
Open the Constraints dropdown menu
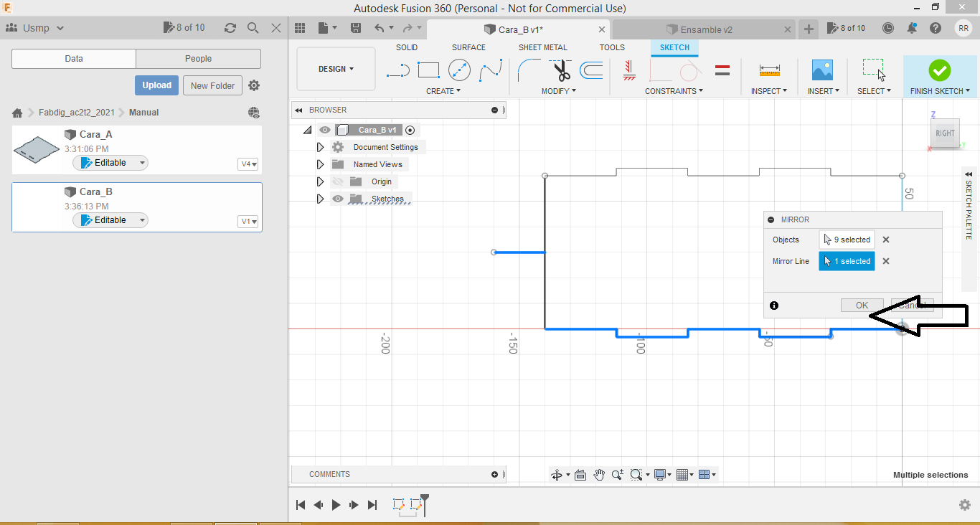674,91
